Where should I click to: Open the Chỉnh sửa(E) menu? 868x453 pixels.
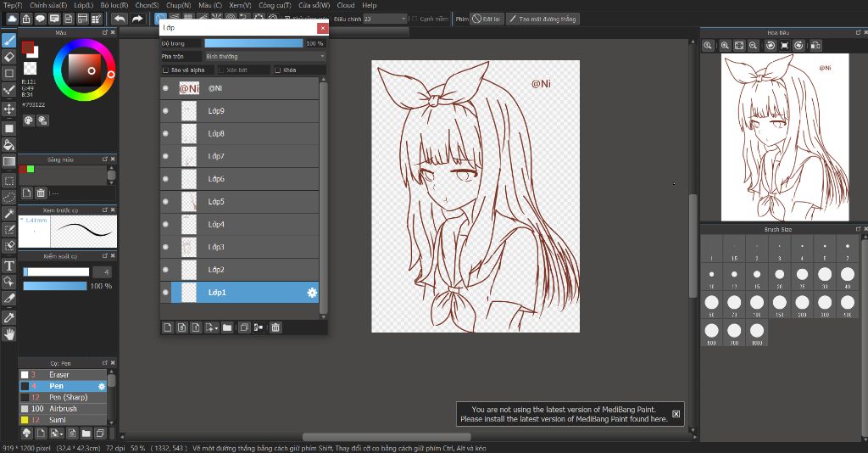pos(48,5)
